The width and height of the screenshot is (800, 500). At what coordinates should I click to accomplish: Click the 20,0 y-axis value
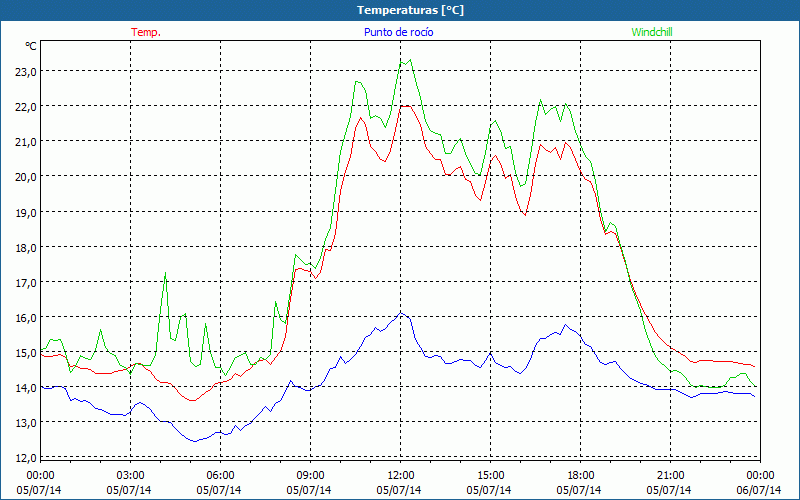click(26, 177)
